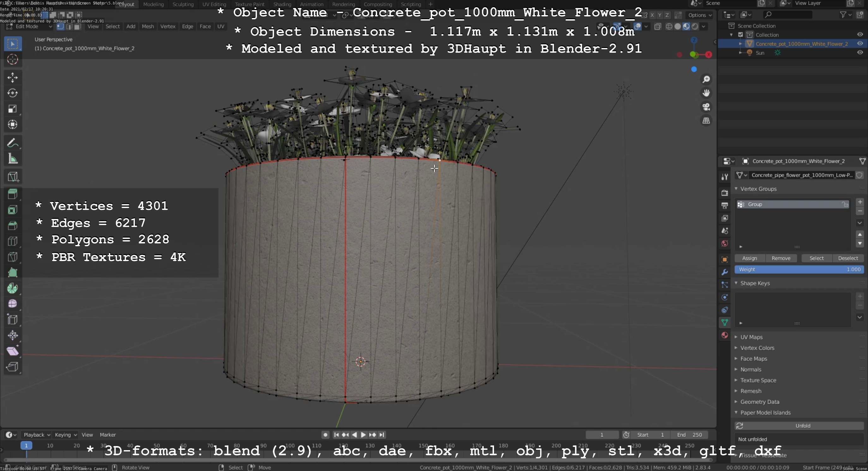868x471 pixels.
Task: Activate the Move tool
Action: 13,78
